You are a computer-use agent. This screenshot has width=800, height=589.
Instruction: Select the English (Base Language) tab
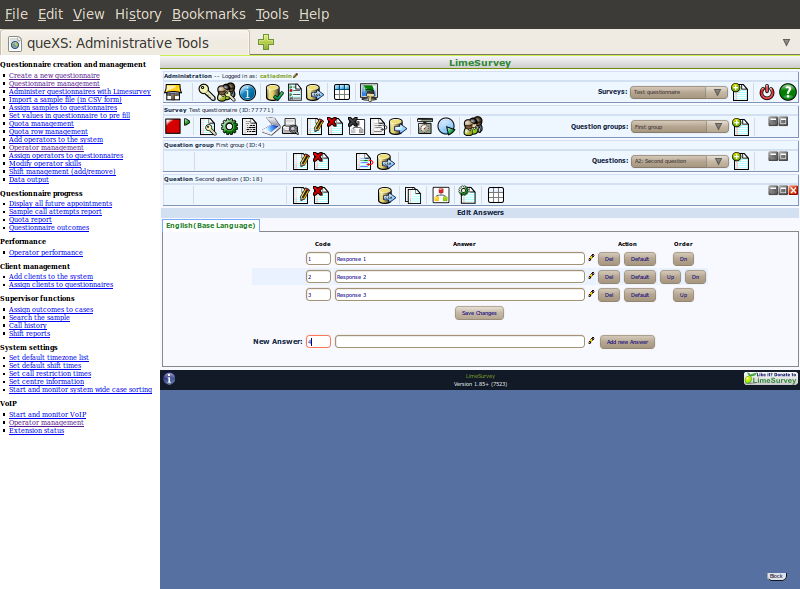(x=211, y=226)
